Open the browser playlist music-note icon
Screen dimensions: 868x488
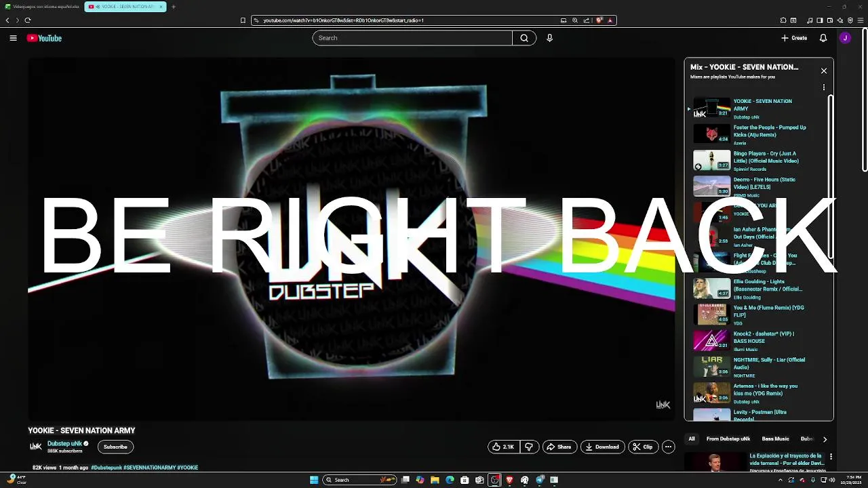click(x=810, y=20)
